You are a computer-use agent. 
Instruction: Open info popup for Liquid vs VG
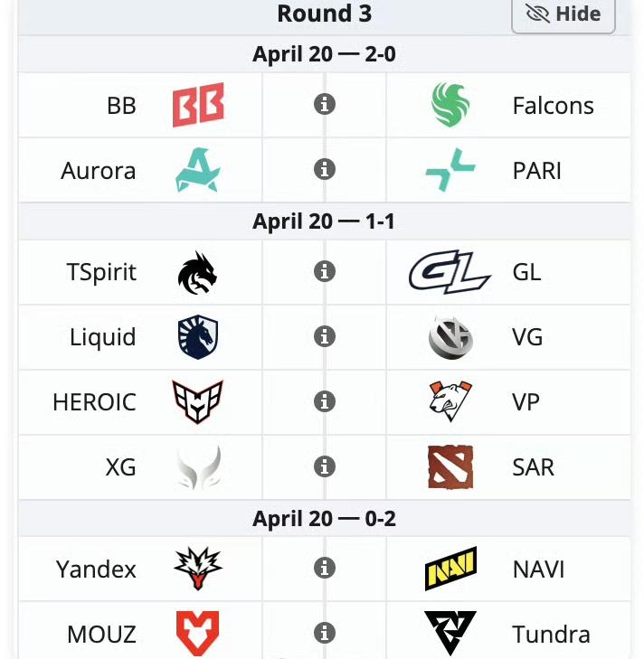point(325,336)
